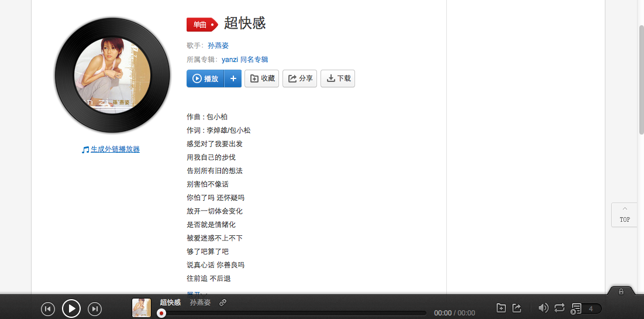Viewport: 644px width, 319px height.
Task: Click the lyric line 告别所有旧的想法
Action: pyautogui.click(x=215, y=170)
